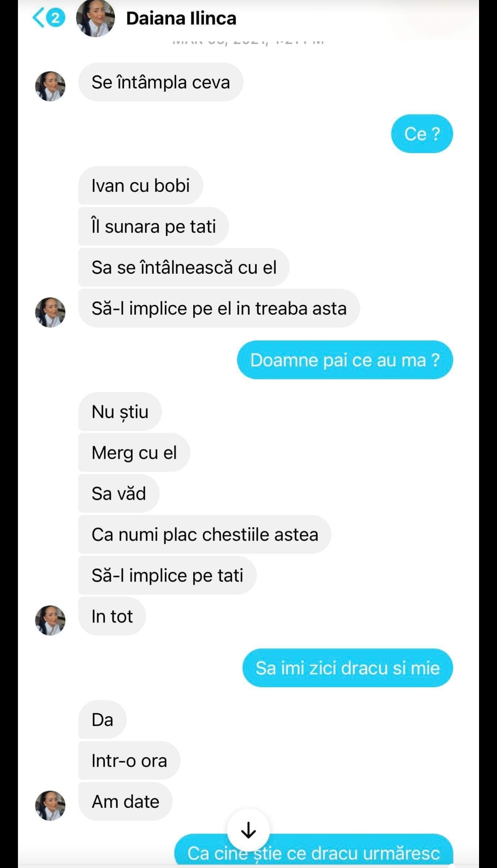Viewport: 497px width, 868px height.
Task: Tap avatar beside 'Se întâmpla ceva' message
Action: pyautogui.click(x=50, y=86)
